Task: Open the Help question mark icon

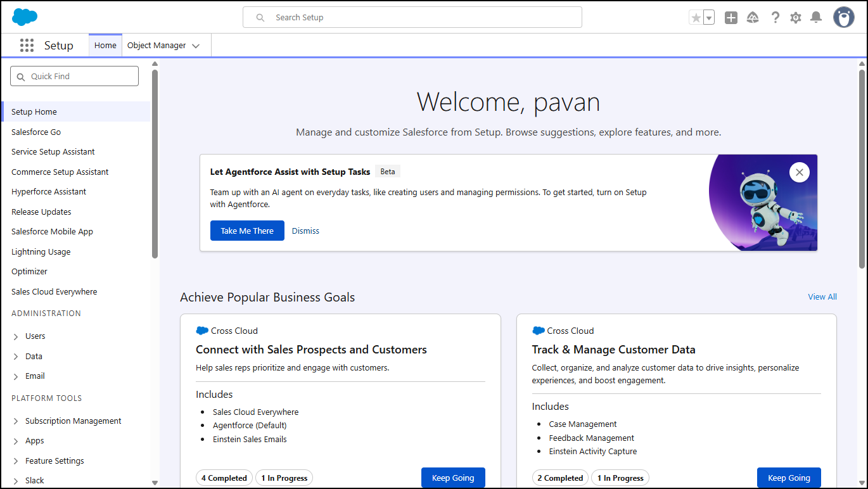Action: tap(775, 18)
